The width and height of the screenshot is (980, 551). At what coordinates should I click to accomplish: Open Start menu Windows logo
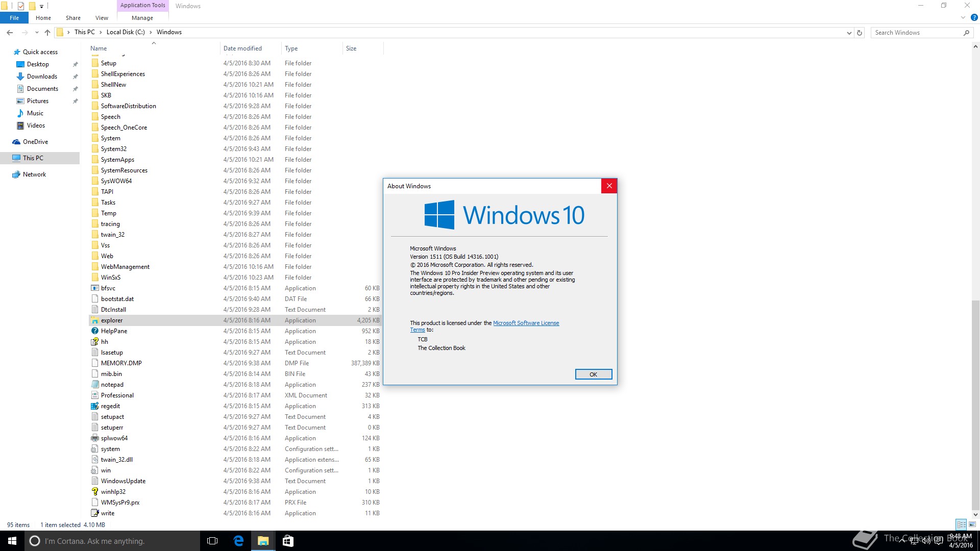pos(12,541)
